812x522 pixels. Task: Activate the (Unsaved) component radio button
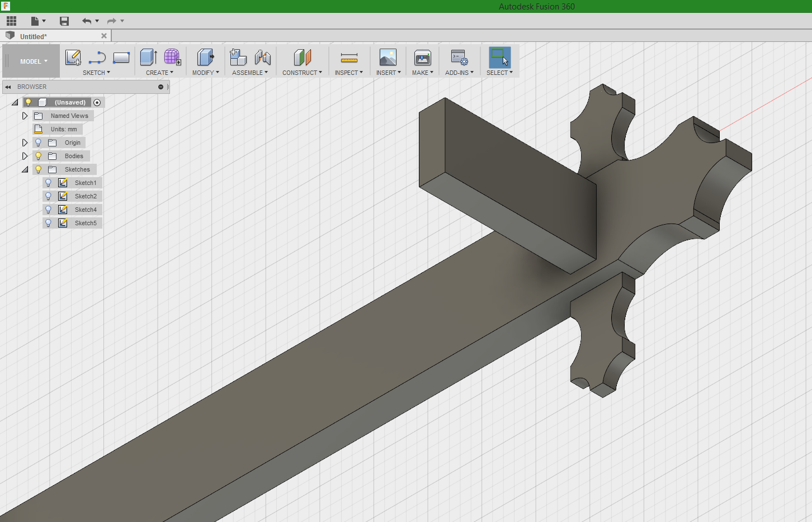click(97, 102)
